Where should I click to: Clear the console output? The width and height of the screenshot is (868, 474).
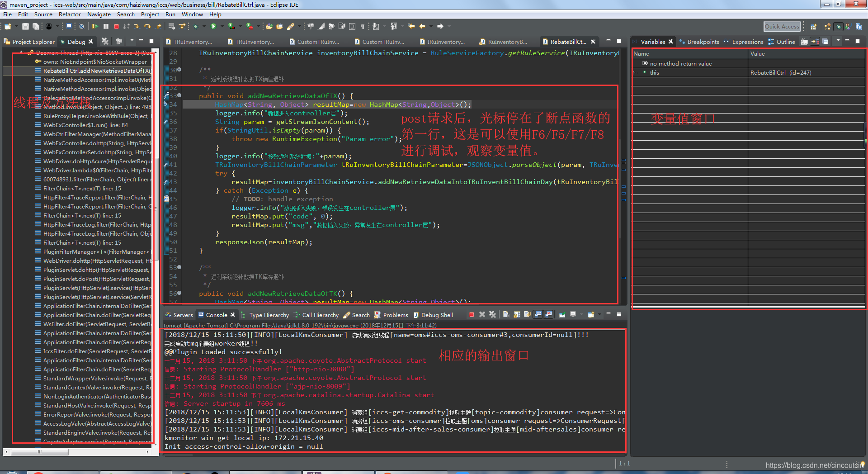pyautogui.click(x=506, y=315)
